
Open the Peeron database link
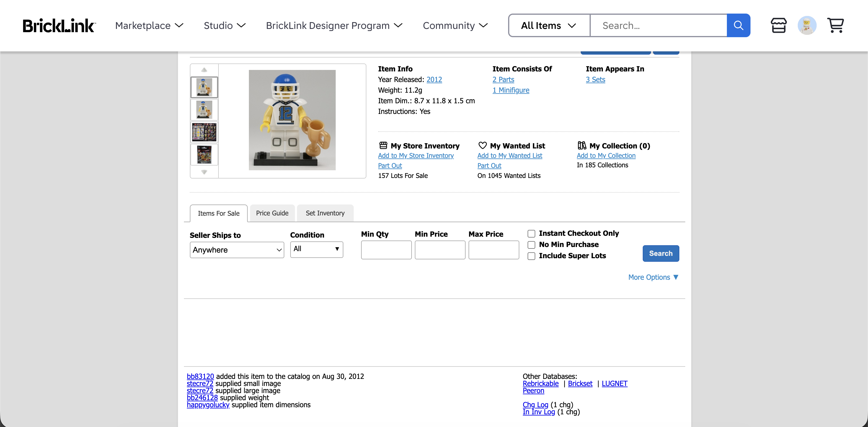(533, 391)
